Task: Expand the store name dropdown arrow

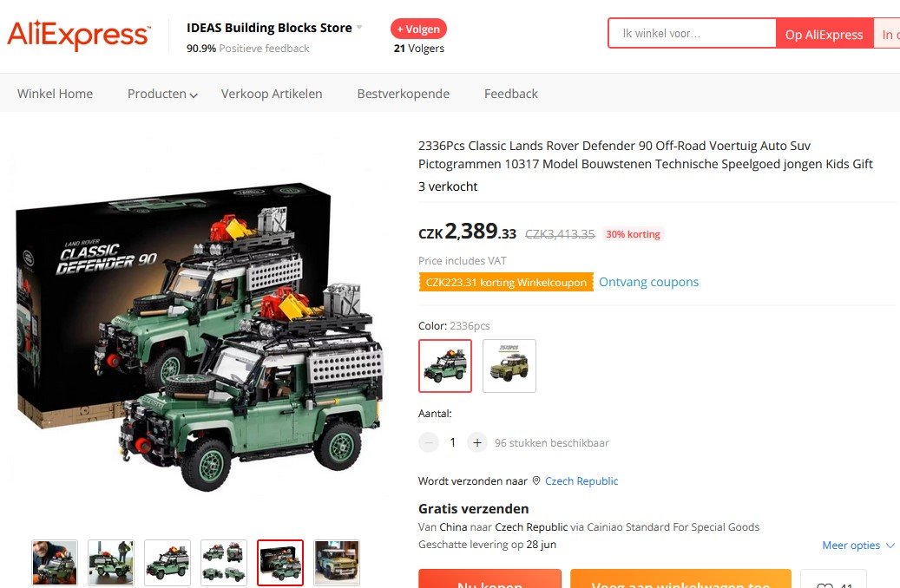Action: [359, 27]
